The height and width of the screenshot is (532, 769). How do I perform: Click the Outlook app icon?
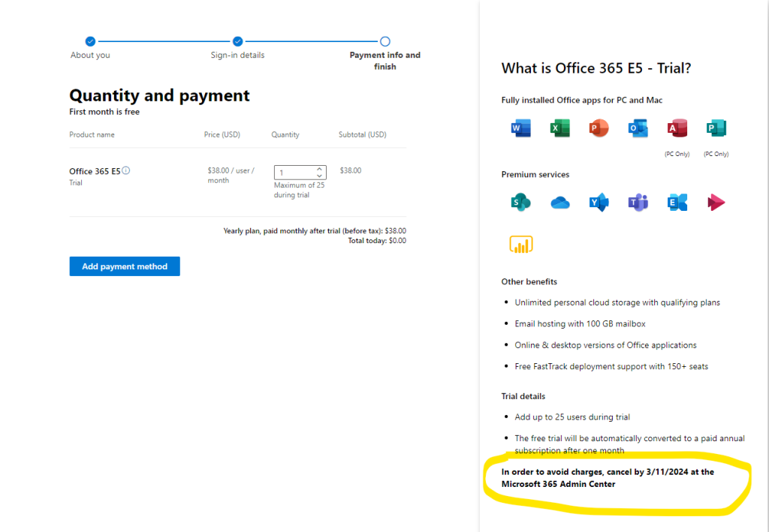[x=638, y=128]
